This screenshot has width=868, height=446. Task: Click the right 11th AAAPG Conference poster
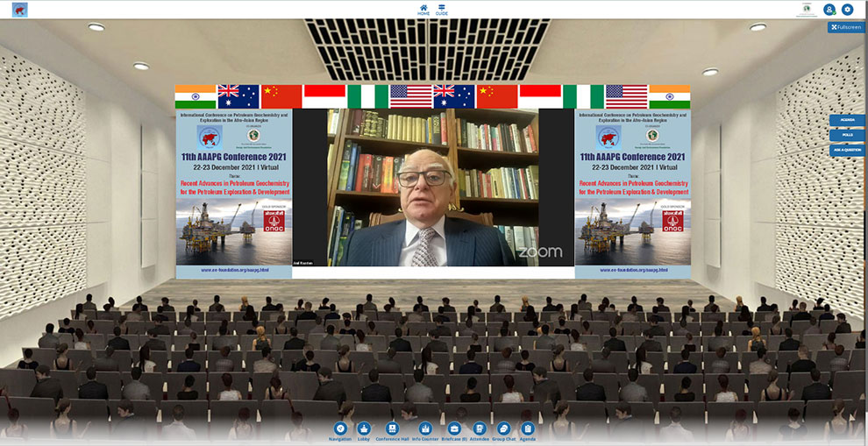[633, 194]
